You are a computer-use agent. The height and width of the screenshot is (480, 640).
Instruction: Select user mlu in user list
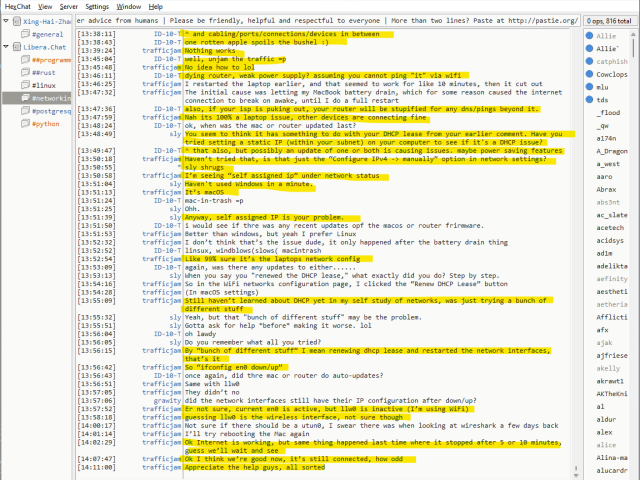[602, 87]
